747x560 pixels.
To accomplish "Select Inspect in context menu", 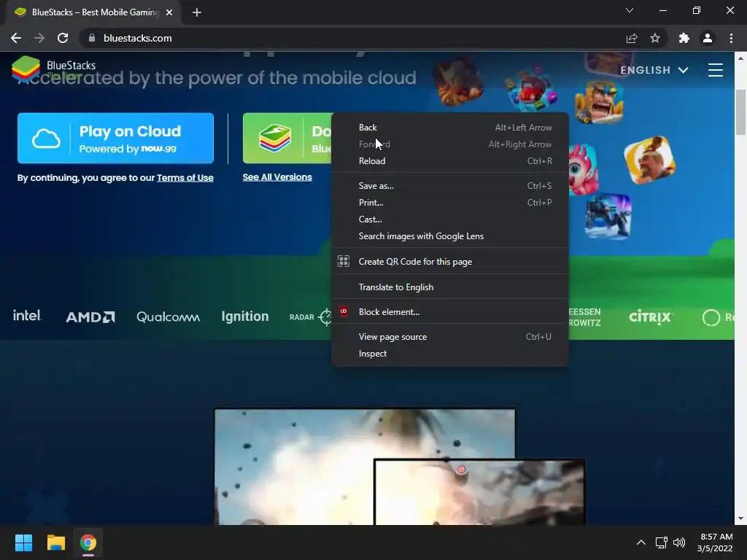I will [x=450, y=354].
